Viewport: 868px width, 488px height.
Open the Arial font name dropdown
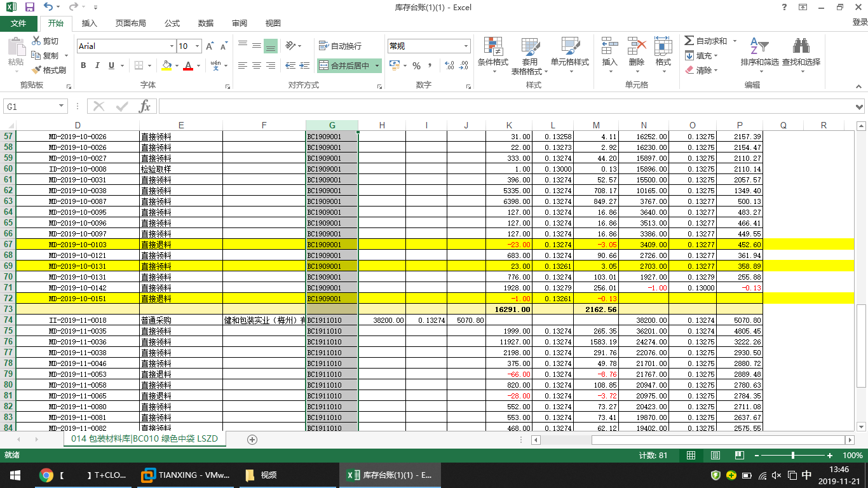tap(172, 46)
